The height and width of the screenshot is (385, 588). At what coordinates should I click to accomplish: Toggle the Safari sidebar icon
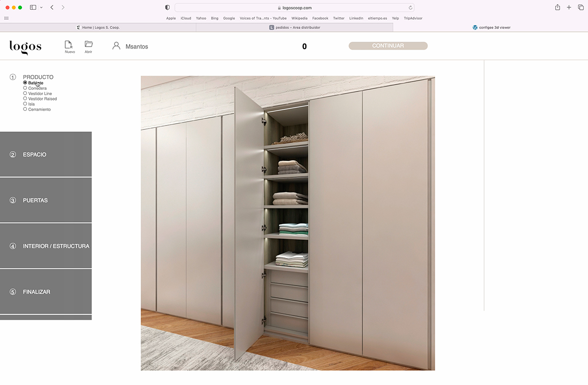click(x=33, y=7)
